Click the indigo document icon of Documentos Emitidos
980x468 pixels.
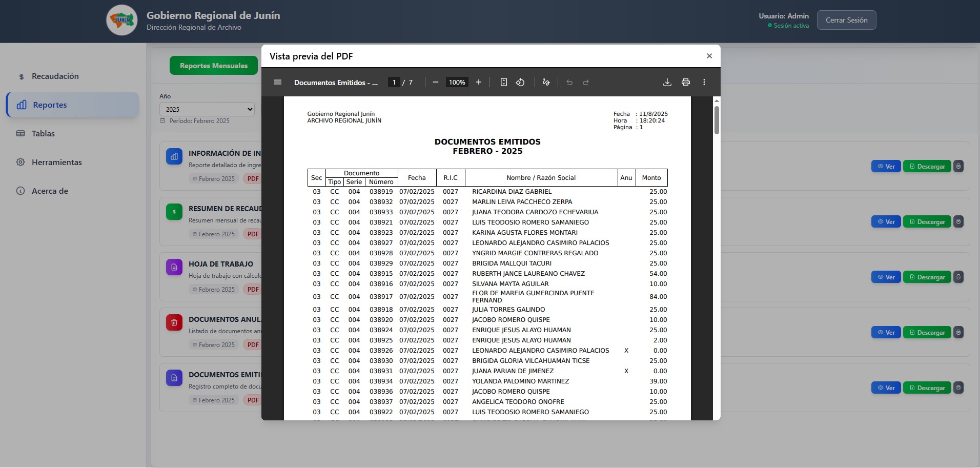tap(174, 378)
